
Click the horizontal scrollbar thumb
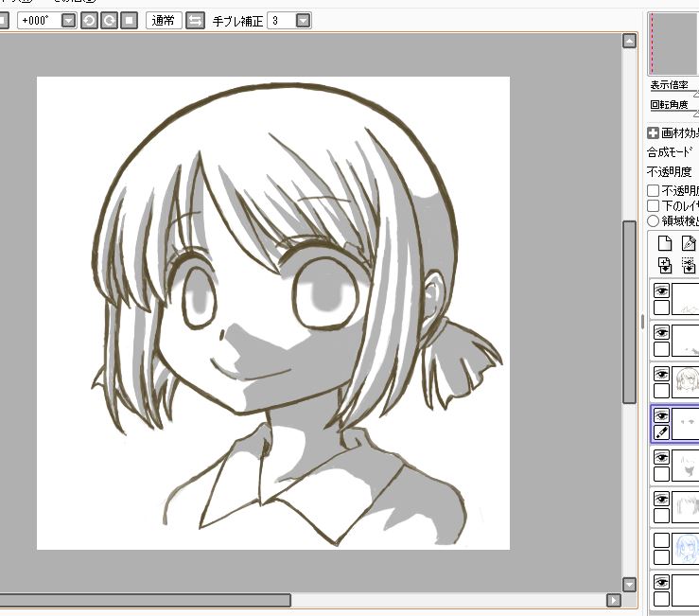tap(145, 601)
